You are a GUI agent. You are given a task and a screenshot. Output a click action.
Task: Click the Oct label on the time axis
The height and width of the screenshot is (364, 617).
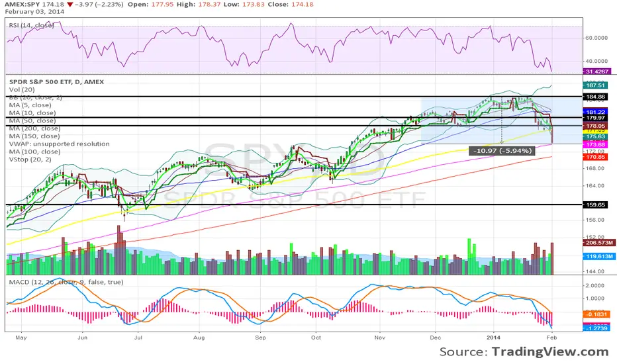316,338
